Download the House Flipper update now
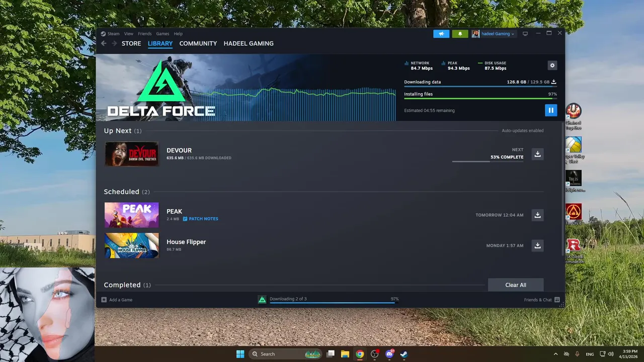Image resolution: width=644 pixels, height=362 pixels. pos(537,245)
